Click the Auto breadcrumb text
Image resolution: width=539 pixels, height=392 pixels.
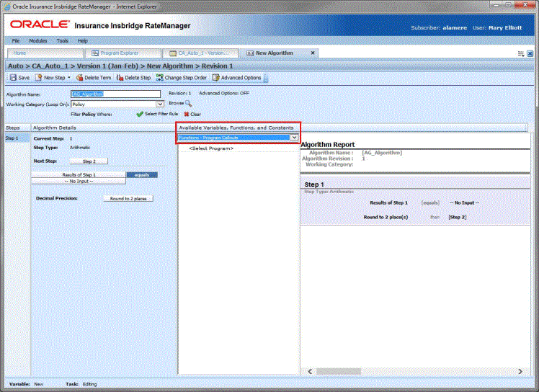click(16, 66)
